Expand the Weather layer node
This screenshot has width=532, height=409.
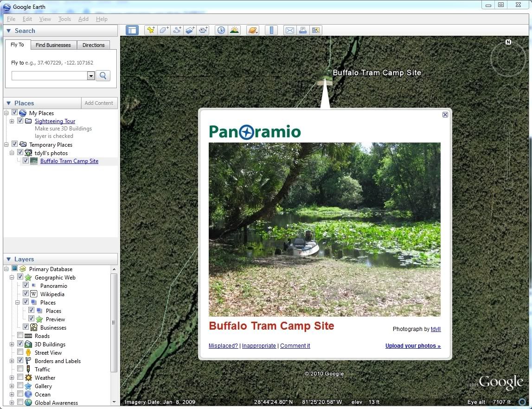click(x=12, y=378)
